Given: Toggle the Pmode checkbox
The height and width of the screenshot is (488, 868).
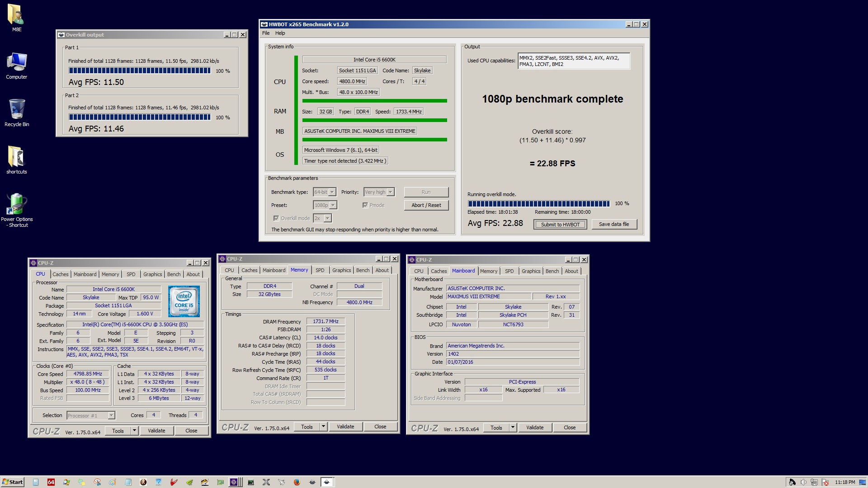Looking at the screenshot, I should pyautogui.click(x=365, y=205).
